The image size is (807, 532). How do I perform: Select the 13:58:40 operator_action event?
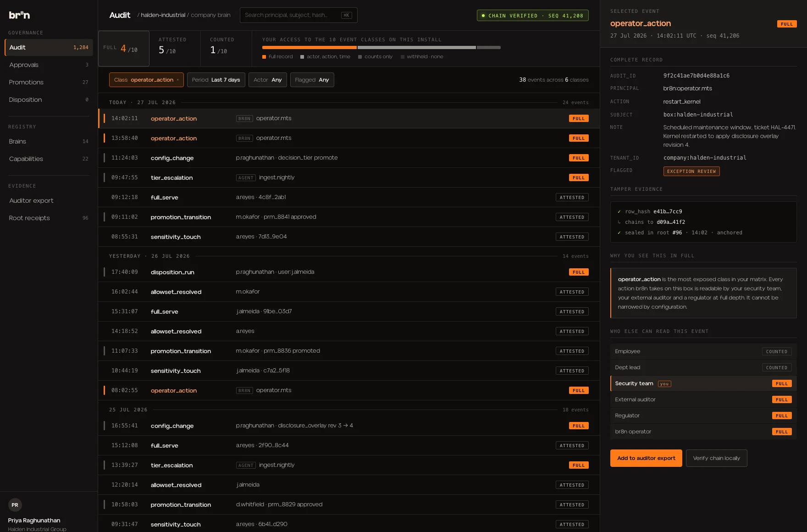point(349,138)
